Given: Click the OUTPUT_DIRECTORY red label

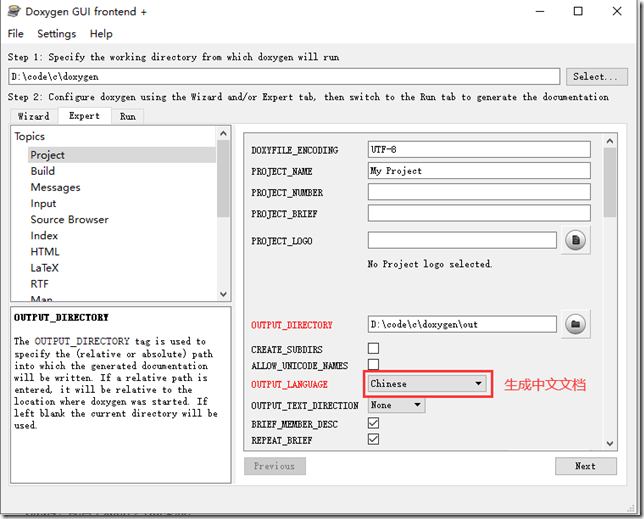Looking at the screenshot, I should pos(292,325).
